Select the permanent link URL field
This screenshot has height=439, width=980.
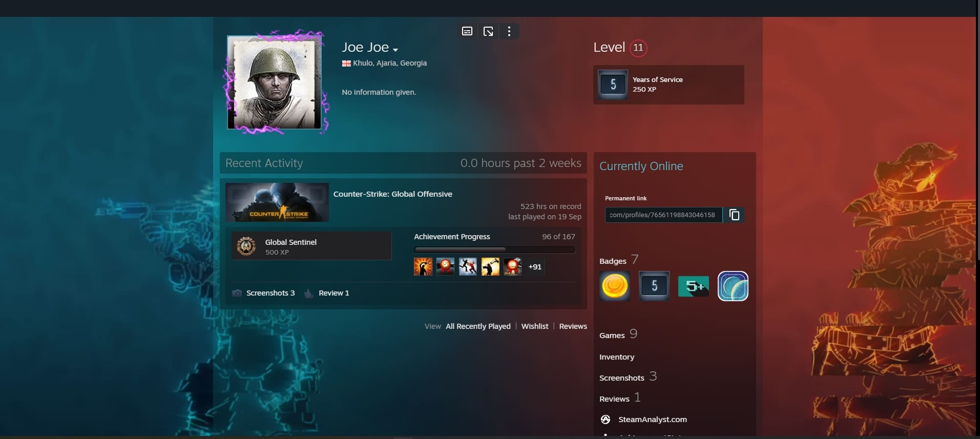pos(663,215)
